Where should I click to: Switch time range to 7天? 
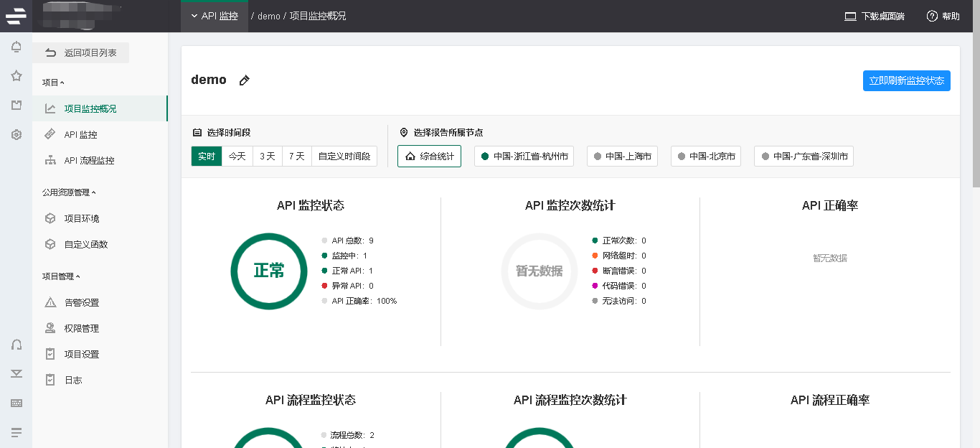(x=296, y=156)
